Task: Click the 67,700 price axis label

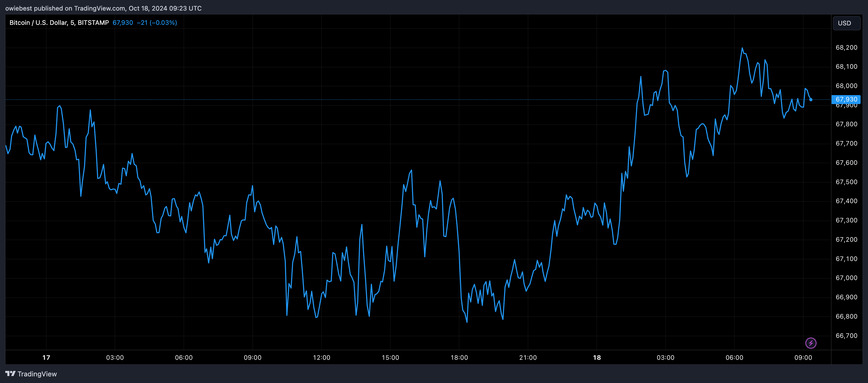Action: point(846,143)
